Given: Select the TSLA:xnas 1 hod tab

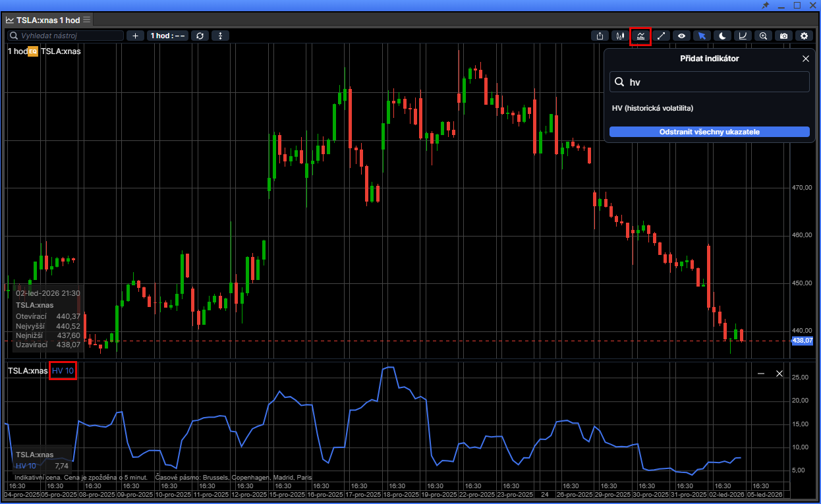Looking at the screenshot, I should [x=47, y=20].
